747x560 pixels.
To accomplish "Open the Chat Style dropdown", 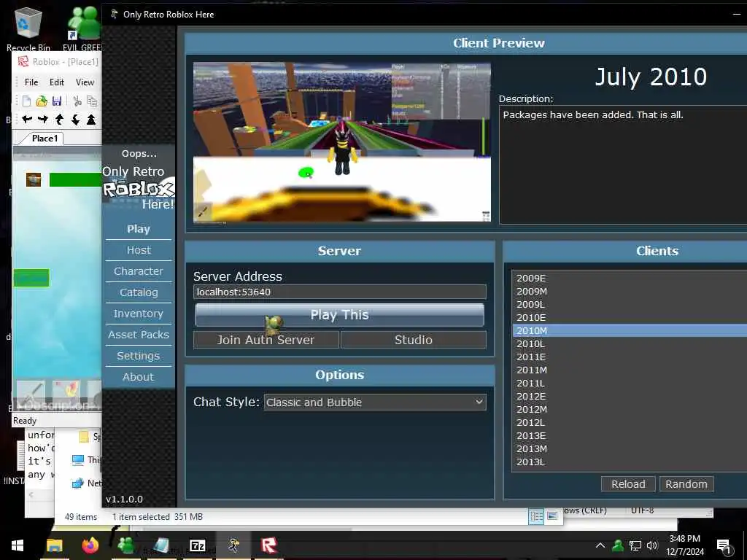I will pos(375,402).
